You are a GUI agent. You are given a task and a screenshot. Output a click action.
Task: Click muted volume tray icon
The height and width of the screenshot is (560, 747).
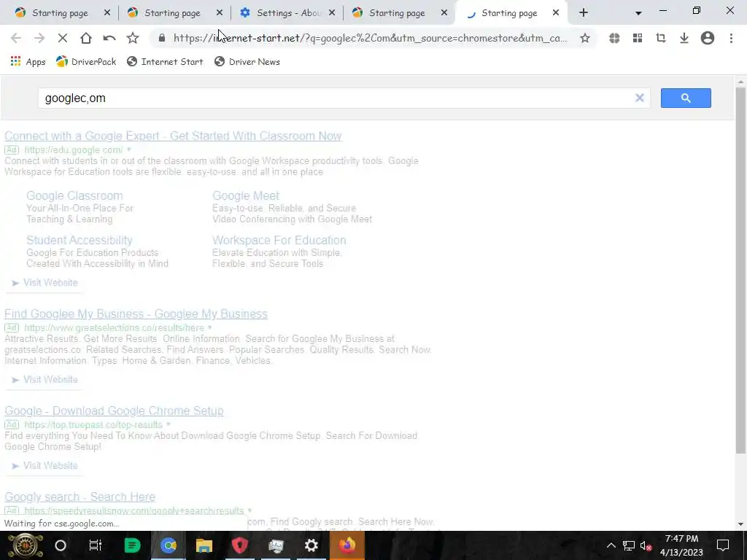tap(646, 545)
